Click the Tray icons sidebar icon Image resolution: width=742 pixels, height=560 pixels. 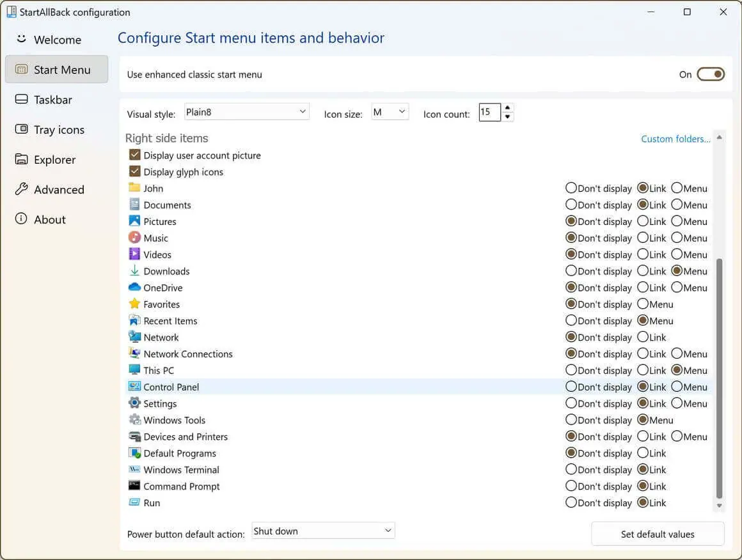click(21, 128)
